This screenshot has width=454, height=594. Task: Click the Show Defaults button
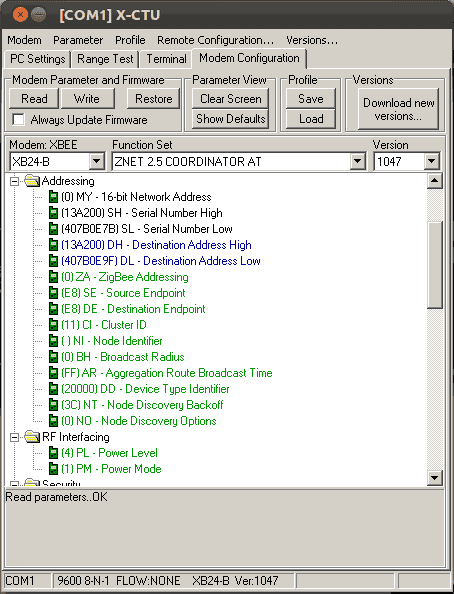click(x=230, y=119)
